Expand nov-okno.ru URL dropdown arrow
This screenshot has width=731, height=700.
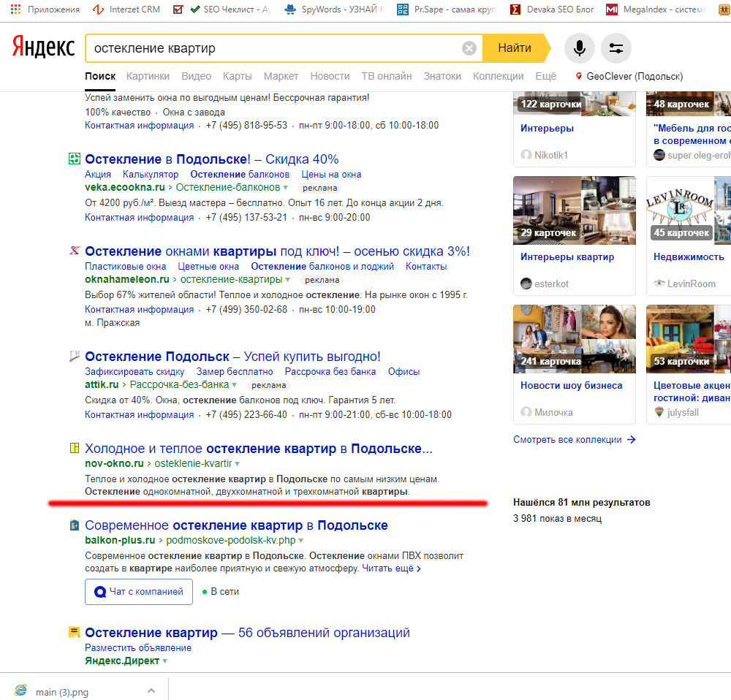238,464
